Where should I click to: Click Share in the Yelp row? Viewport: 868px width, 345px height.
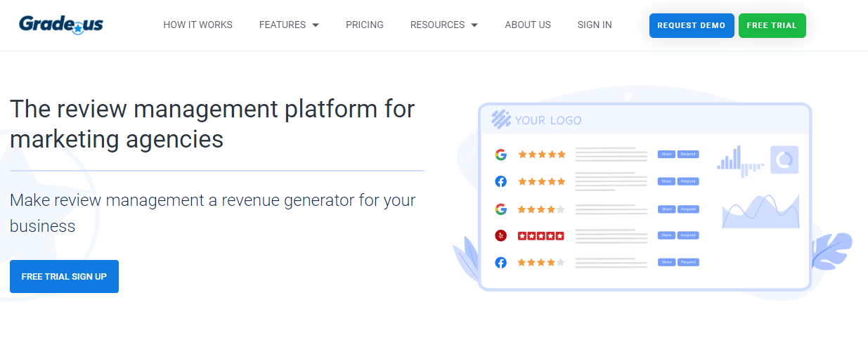tap(666, 235)
